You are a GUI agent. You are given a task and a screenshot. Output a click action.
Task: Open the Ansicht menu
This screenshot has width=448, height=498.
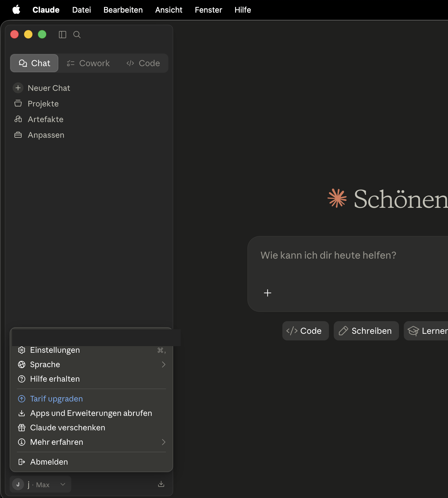tap(169, 10)
